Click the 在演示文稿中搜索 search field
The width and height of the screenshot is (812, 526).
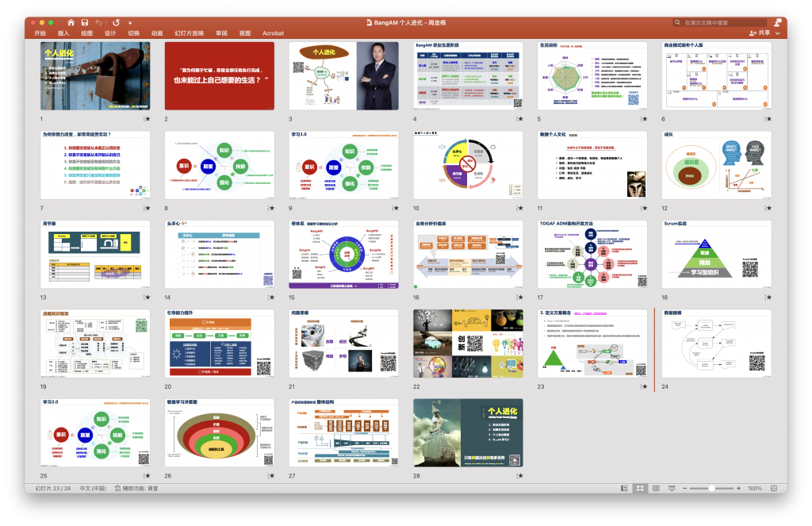(716, 23)
